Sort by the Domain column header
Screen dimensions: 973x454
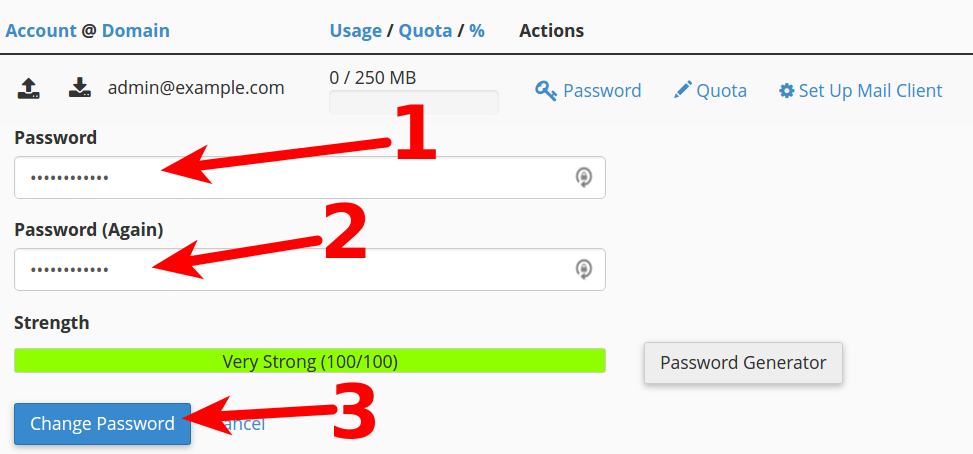136,30
